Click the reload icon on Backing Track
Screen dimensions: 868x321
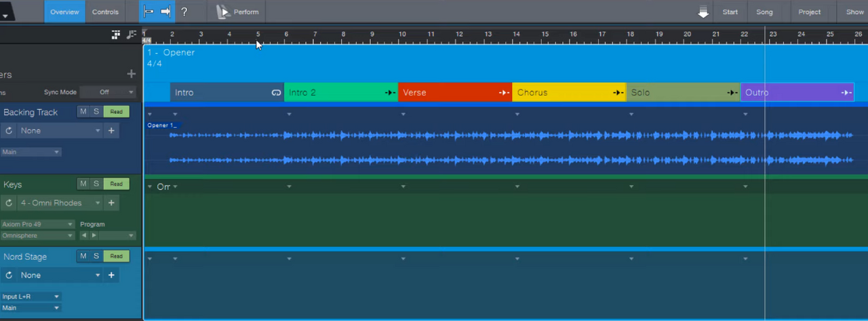click(x=9, y=131)
